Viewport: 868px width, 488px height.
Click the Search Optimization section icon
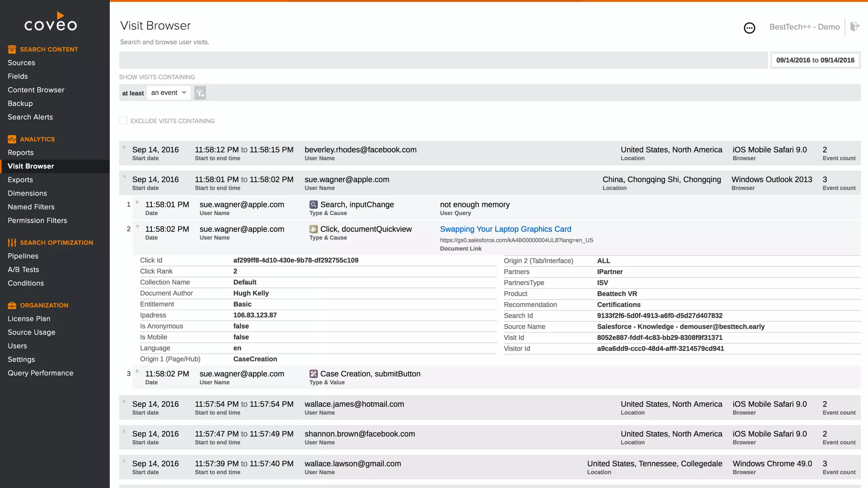click(12, 242)
